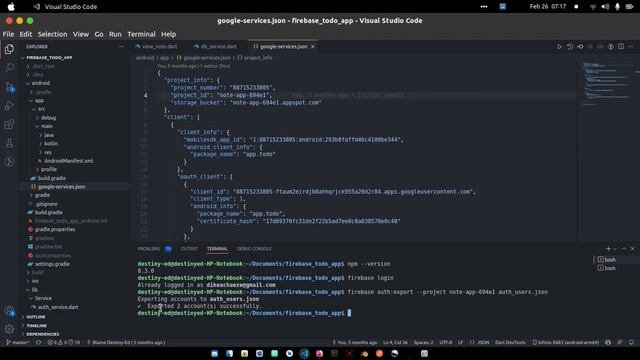The height and width of the screenshot is (360, 640).
Task: Open the Terminal menu
Action: tap(141, 34)
